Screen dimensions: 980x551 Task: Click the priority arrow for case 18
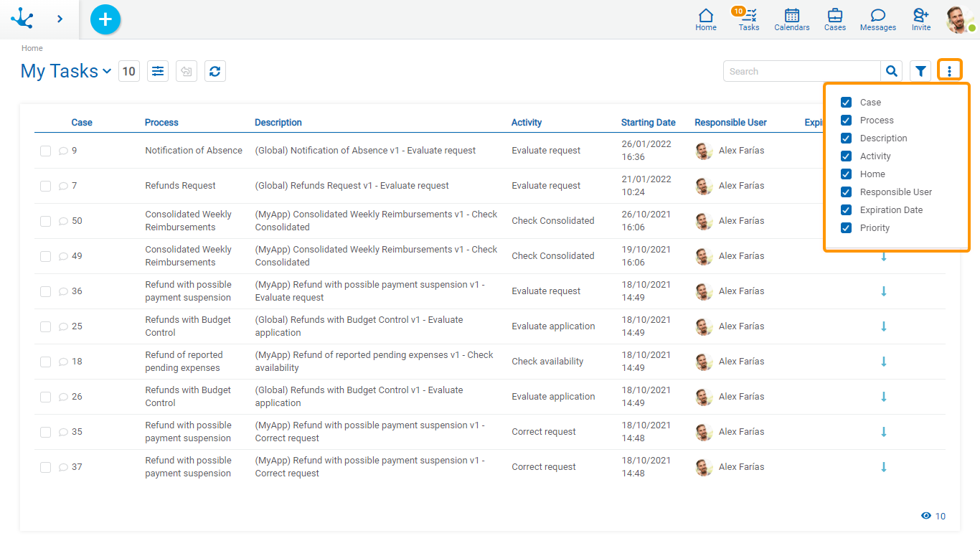point(884,362)
